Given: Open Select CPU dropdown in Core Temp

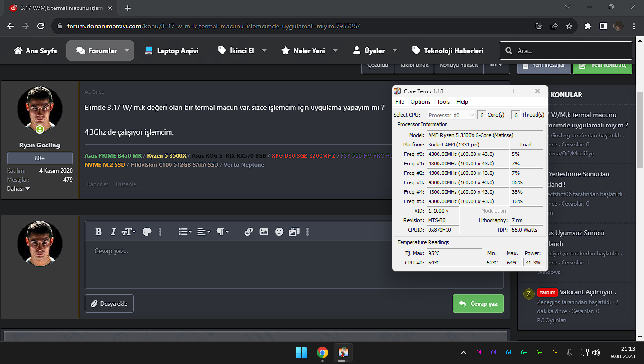Looking at the screenshot, I should click(451, 115).
